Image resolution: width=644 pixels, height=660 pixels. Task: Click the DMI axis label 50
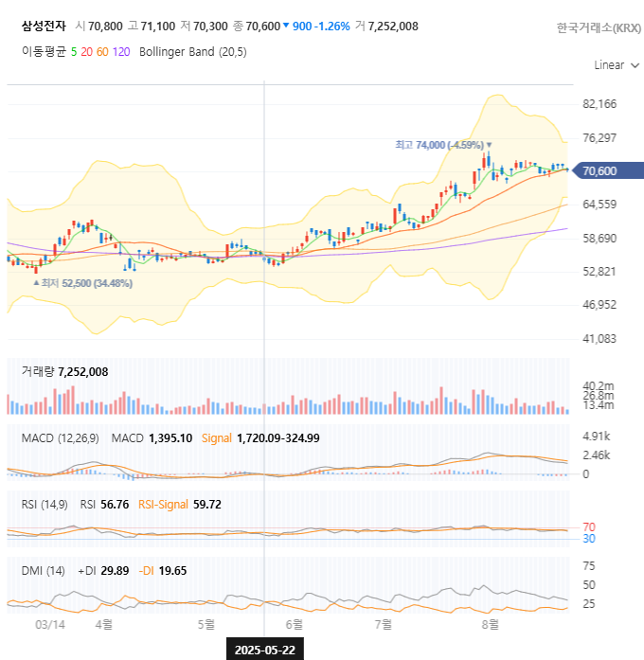589,584
